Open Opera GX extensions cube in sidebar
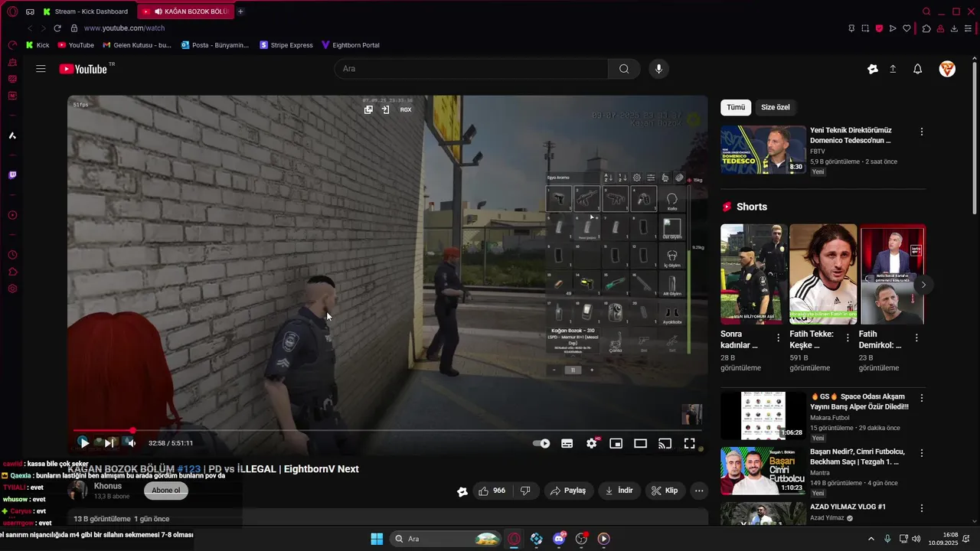Screen dimensions: 980x551 click(x=12, y=272)
